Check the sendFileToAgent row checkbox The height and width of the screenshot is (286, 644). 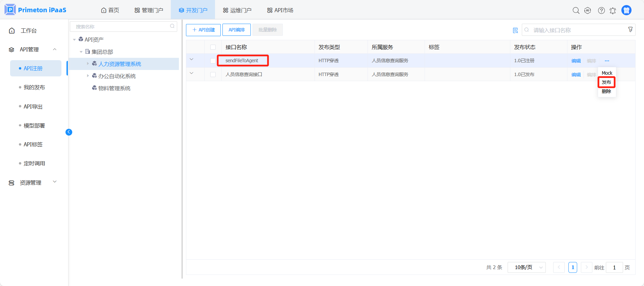coord(213,61)
